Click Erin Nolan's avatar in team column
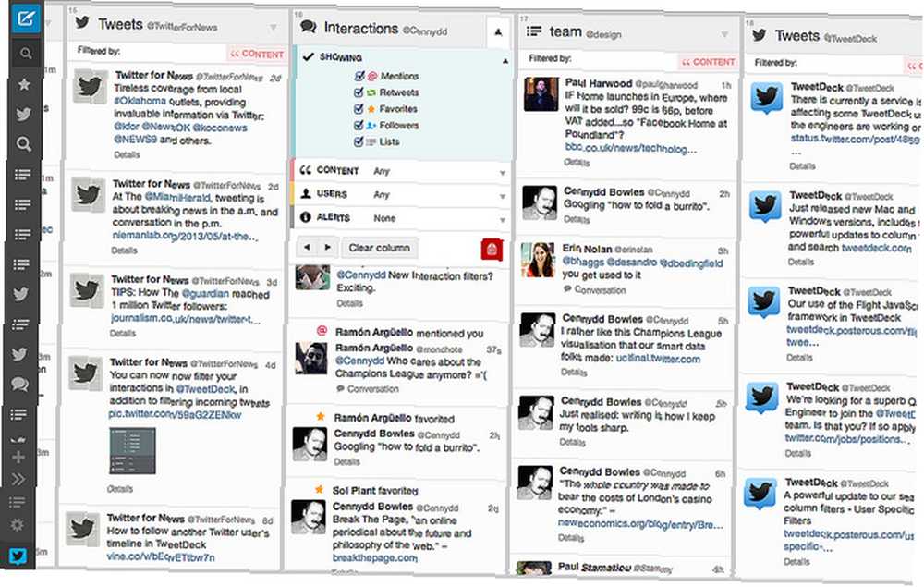 click(538, 260)
